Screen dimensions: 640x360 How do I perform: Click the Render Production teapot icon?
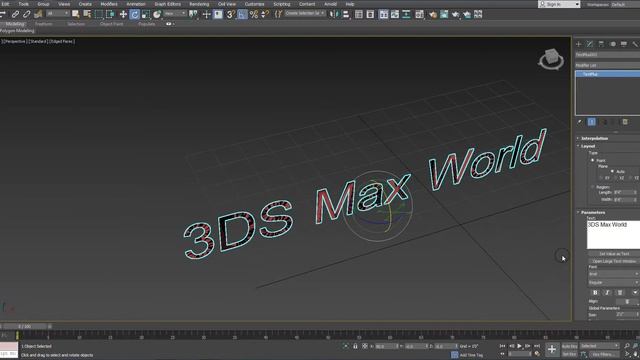[455, 14]
